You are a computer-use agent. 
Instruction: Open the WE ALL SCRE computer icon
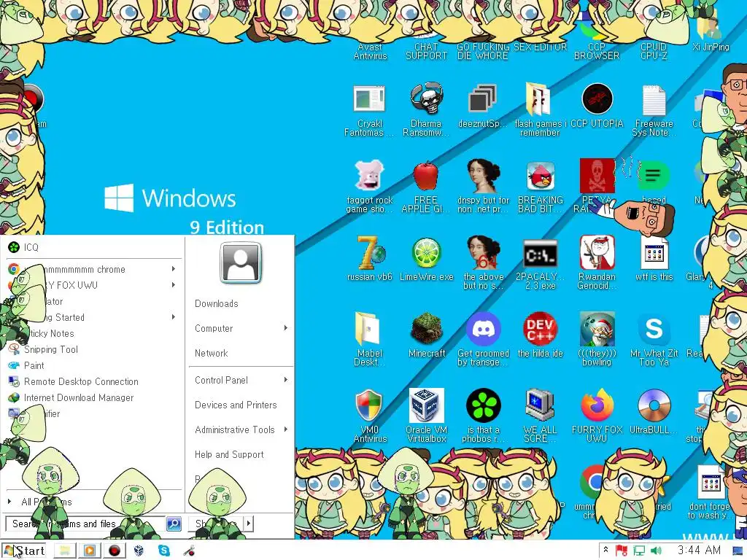click(x=540, y=405)
